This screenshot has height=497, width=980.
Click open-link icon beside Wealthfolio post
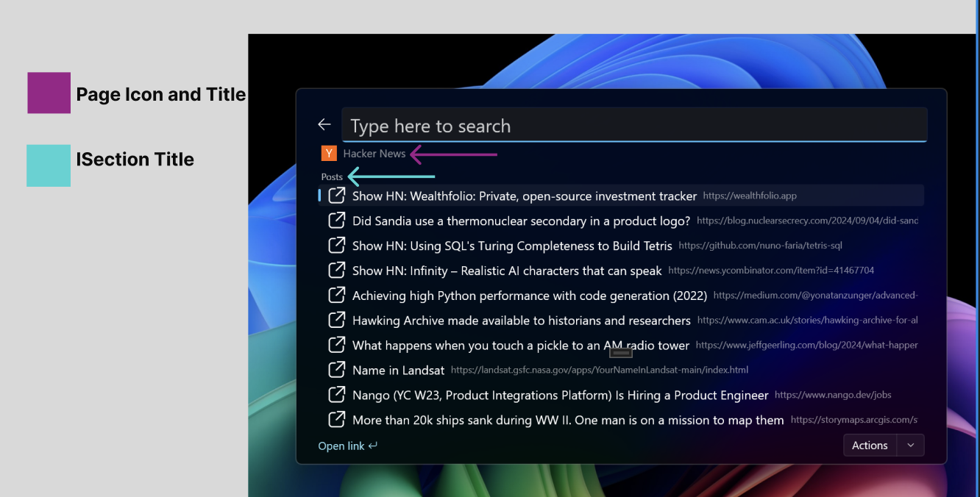pyautogui.click(x=336, y=196)
